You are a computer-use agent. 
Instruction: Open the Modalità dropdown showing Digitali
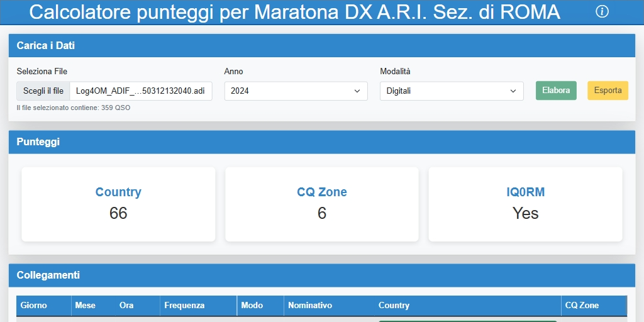point(452,91)
